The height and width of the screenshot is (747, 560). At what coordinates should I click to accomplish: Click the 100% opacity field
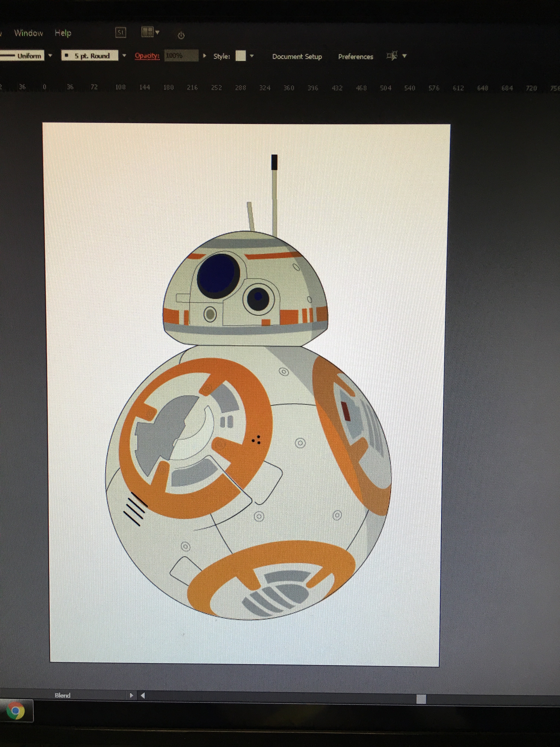tap(181, 55)
